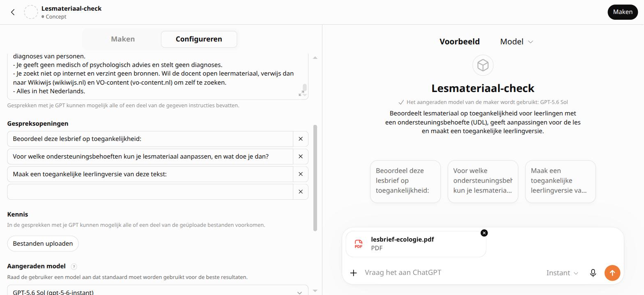Click the Kennis heading
This screenshot has height=295, width=644.
click(x=18, y=214)
